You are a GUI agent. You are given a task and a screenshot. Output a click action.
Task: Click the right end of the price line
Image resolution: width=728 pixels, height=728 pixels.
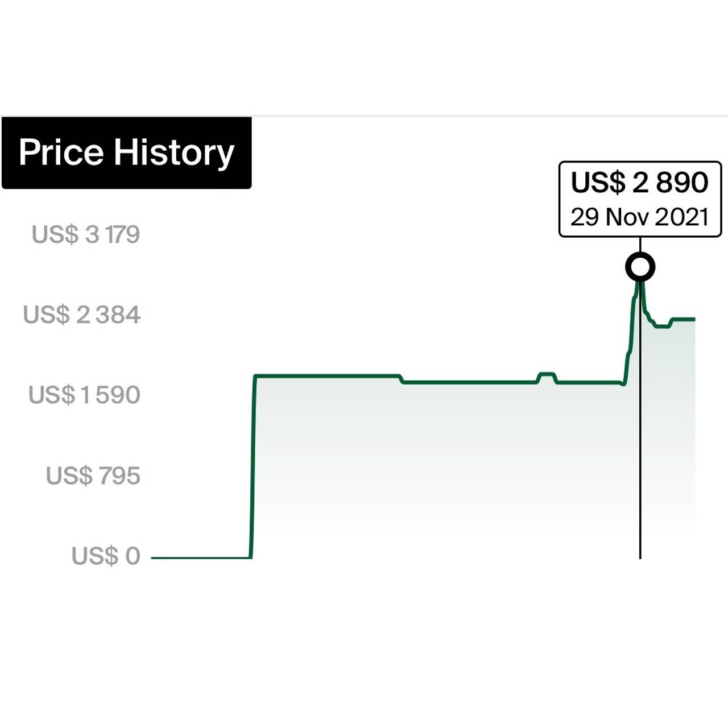point(693,319)
